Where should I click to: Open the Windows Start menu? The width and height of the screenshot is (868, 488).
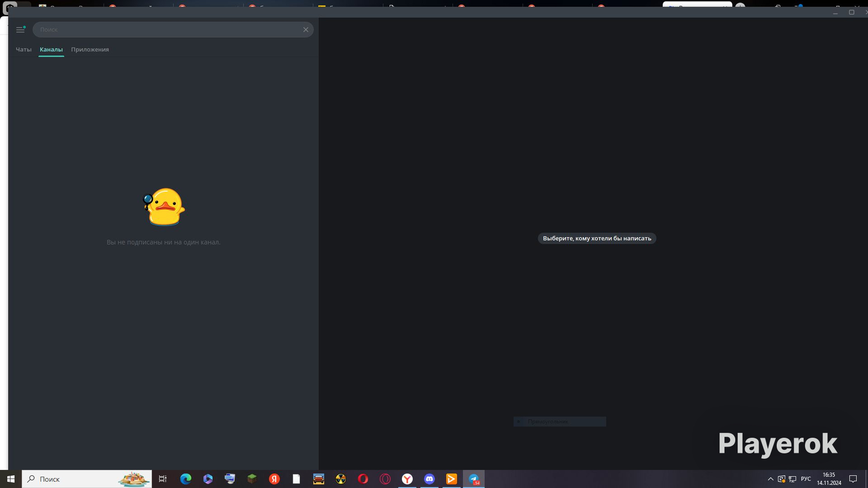click(x=11, y=479)
